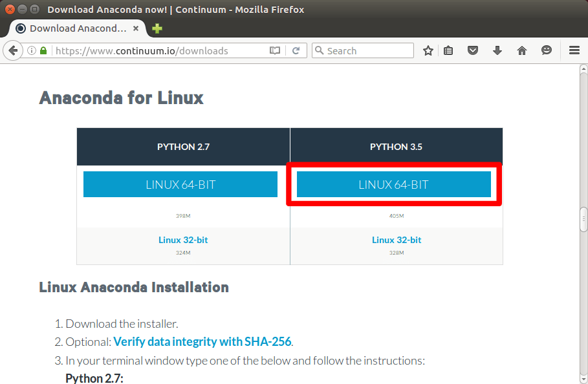Click the PYTHON 3.5 column header
Screen dimensions: 588x384
tap(397, 147)
